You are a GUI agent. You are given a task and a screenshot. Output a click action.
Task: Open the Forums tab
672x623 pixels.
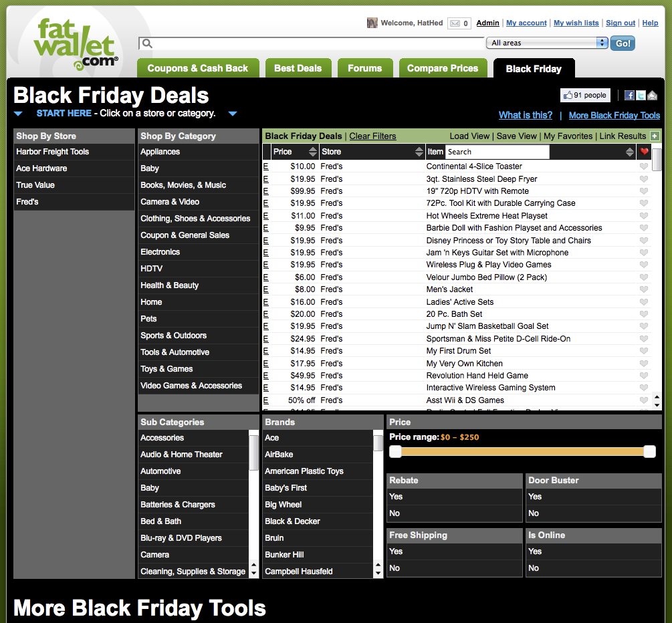(x=364, y=68)
